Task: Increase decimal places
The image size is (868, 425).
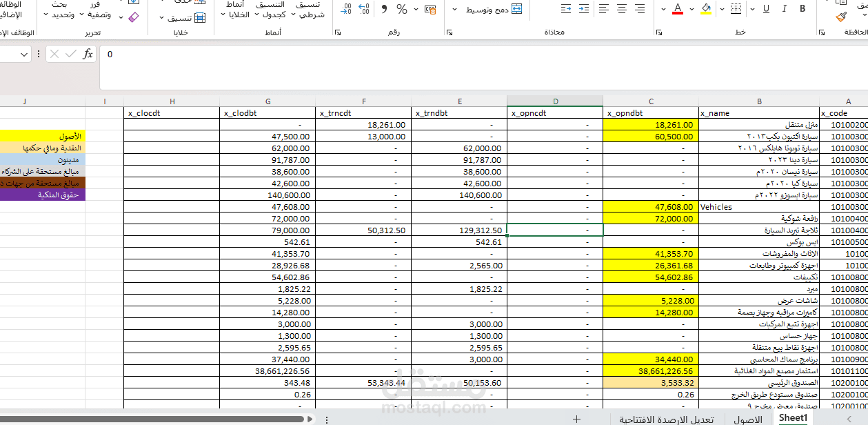Action: tap(365, 9)
